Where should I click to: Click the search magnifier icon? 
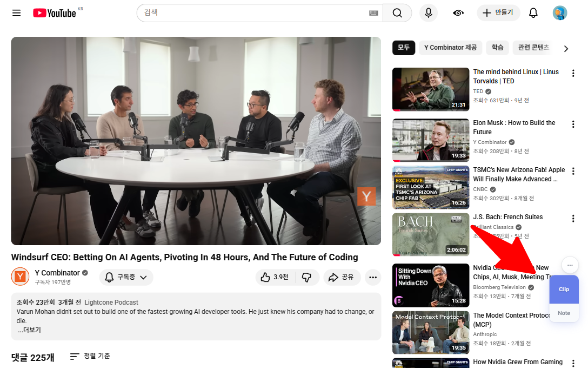click(x=397, y=13)
